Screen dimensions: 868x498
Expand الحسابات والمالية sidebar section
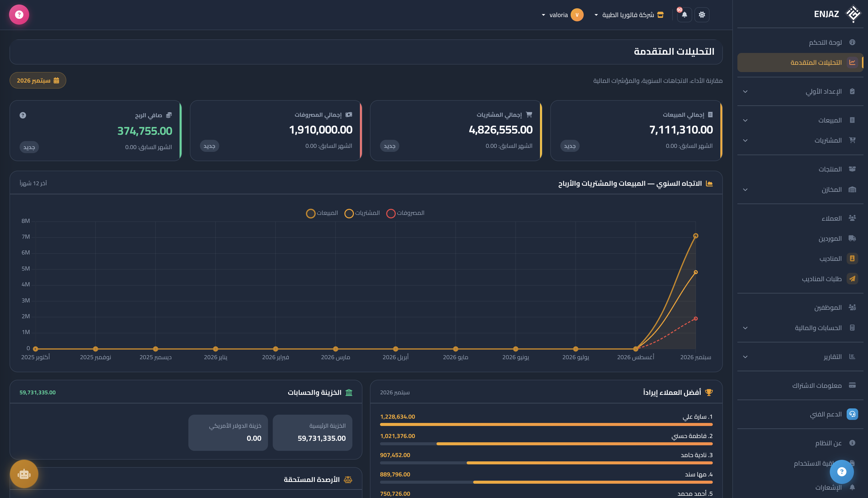(x=800, y=328)
